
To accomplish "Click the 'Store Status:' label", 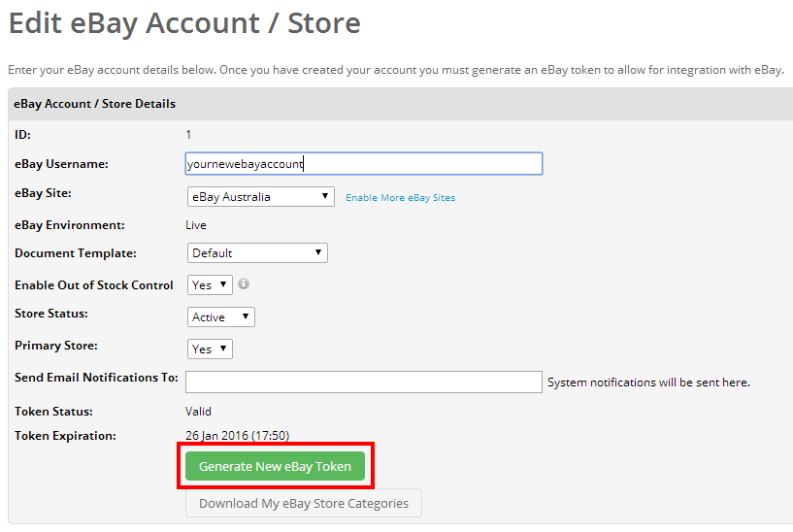I will click(51, 314).
